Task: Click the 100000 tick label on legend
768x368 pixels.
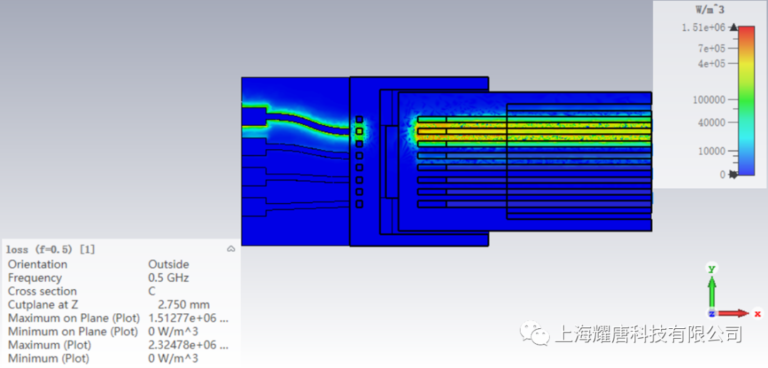Action: (x=709, y=100)
